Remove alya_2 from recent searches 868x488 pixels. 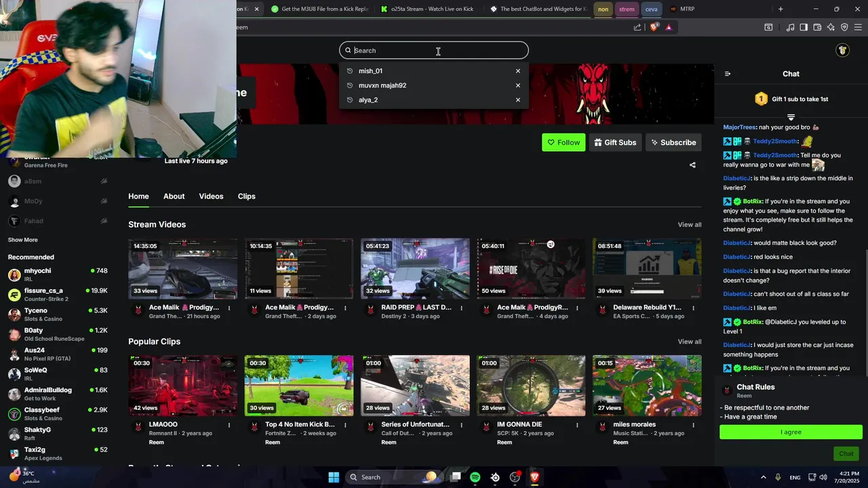(x=518, y=100)
